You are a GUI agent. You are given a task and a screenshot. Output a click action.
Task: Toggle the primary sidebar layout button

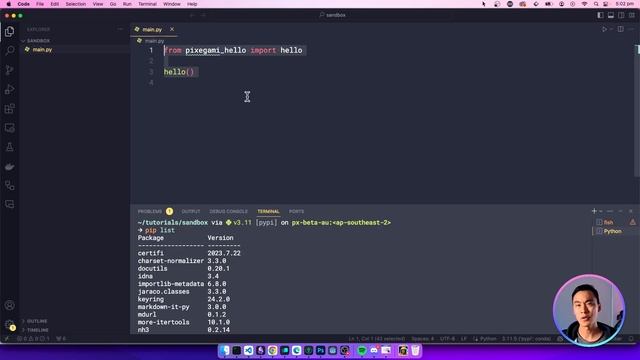point(600,15)
